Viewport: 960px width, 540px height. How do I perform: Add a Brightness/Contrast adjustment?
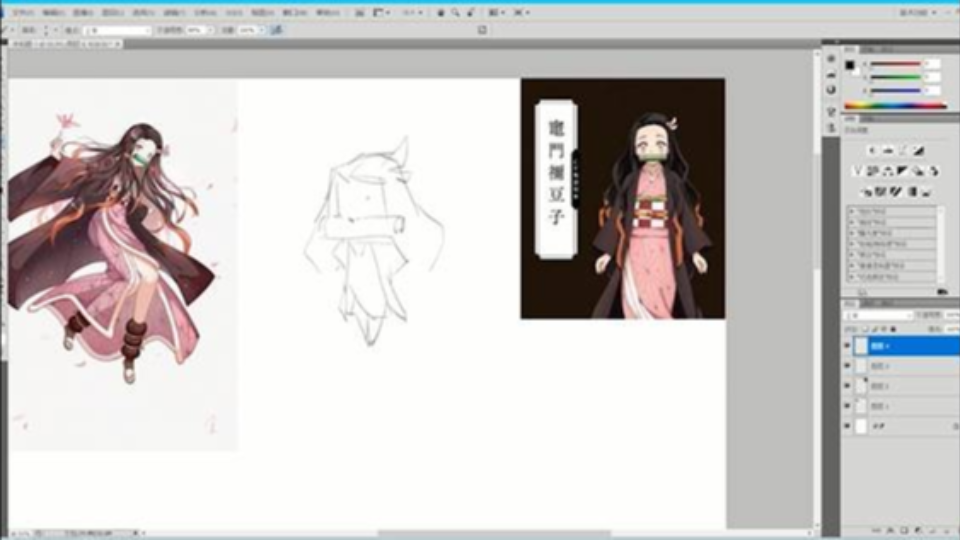(x=872, y=151)
